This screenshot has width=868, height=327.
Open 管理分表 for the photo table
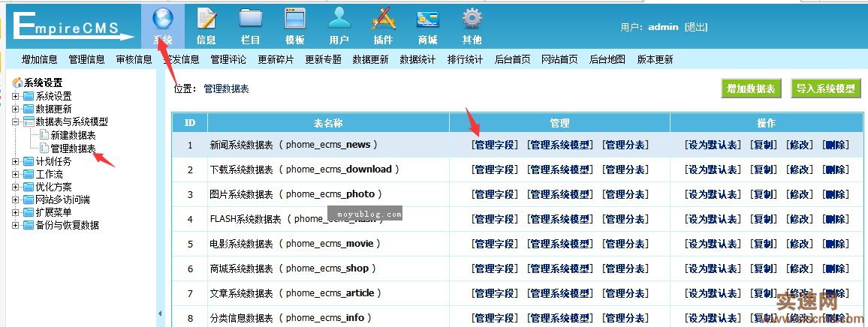coord(625,194)
